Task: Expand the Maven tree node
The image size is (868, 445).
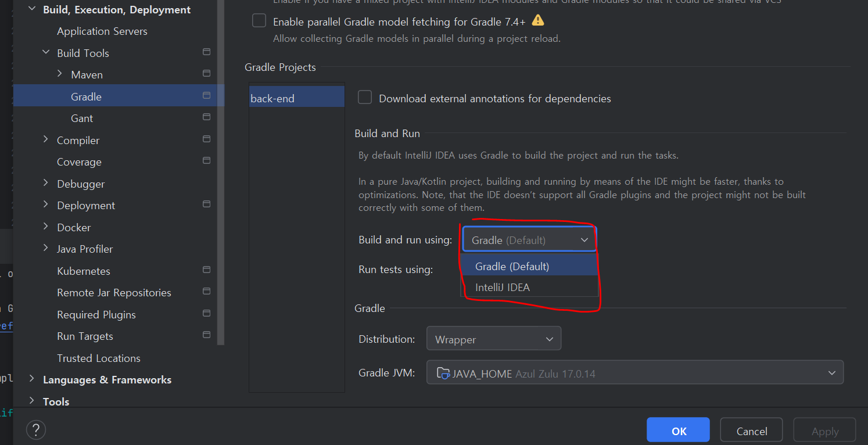Action: [x=60, y=74]
